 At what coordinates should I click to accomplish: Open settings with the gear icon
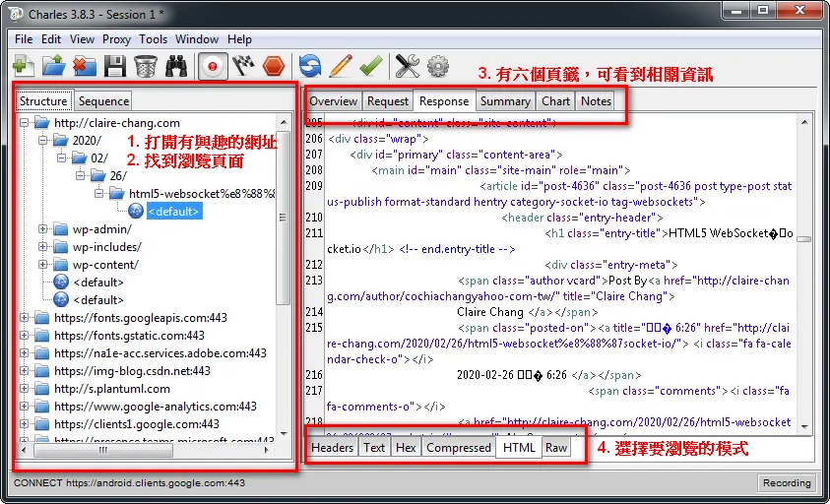pyautogui.click(x=438, y=67)
